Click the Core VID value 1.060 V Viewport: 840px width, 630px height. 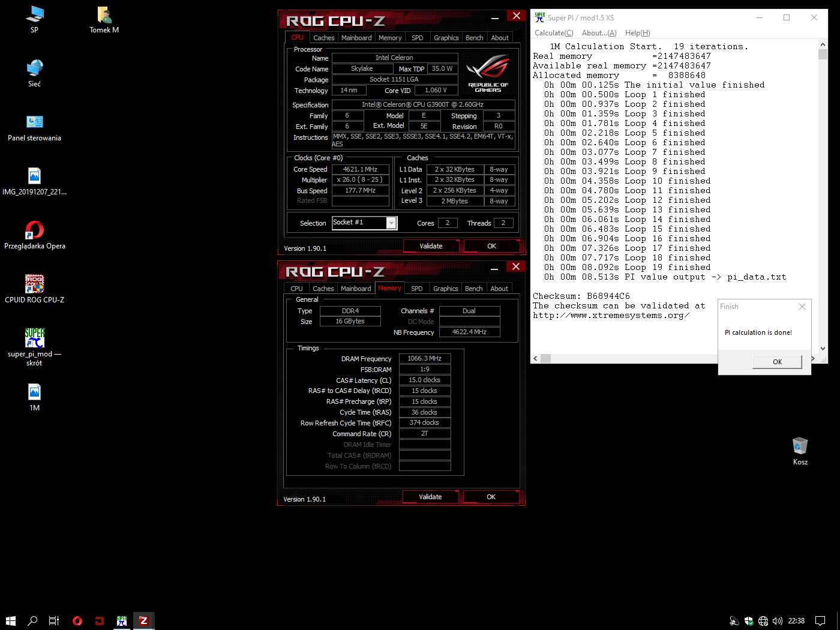coord(436,90)
